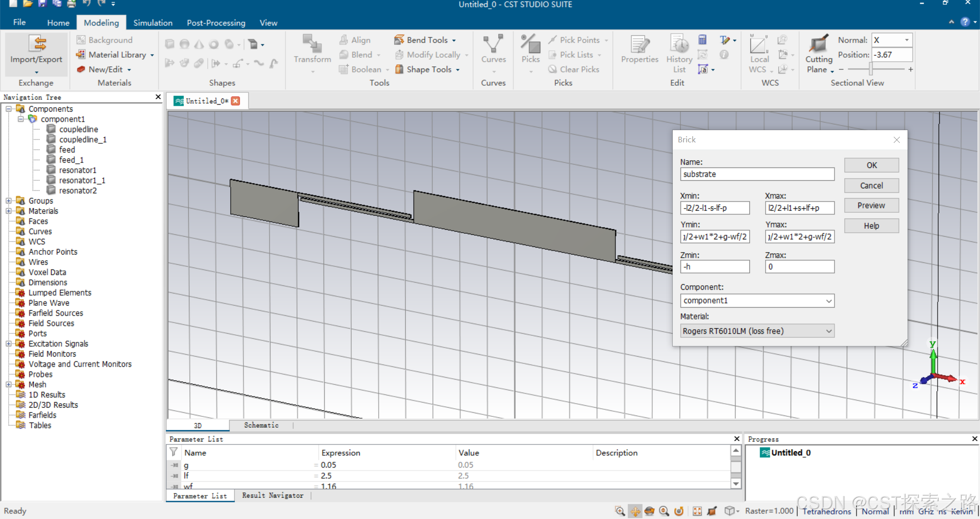The height and width of the screenshot is (519, 980).
Task: Expand the Mesh tree node
Action: click(x=9, y=384)
